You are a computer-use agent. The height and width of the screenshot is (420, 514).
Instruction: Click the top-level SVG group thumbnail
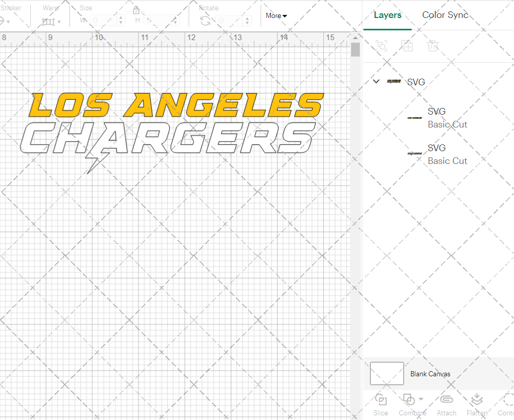394,81
